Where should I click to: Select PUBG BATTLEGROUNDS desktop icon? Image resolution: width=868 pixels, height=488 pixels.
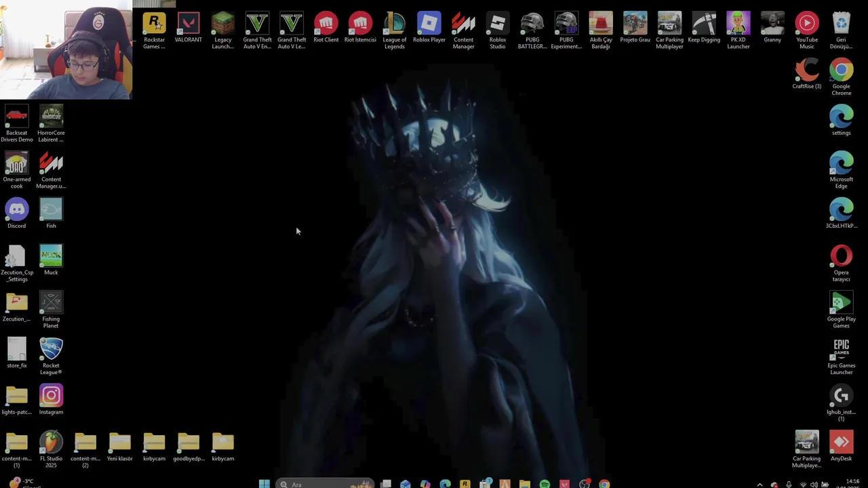pos(532,30)
